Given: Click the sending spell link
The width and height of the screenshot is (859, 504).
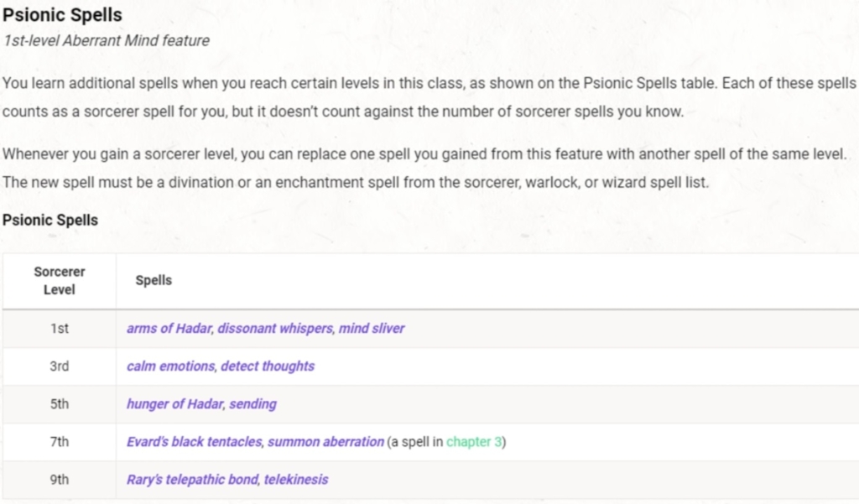Looking at the screenshot, I should click(252, 403).
